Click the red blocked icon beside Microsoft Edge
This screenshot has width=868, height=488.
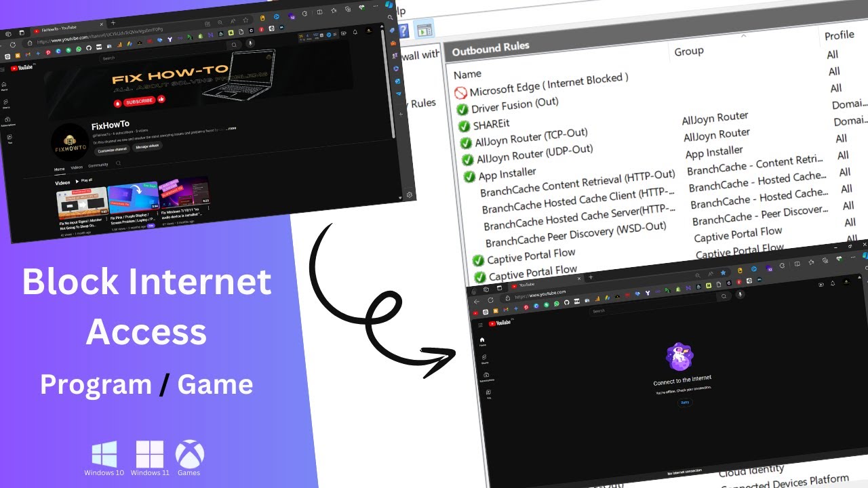pyautogui.click(x=460, y=93)
